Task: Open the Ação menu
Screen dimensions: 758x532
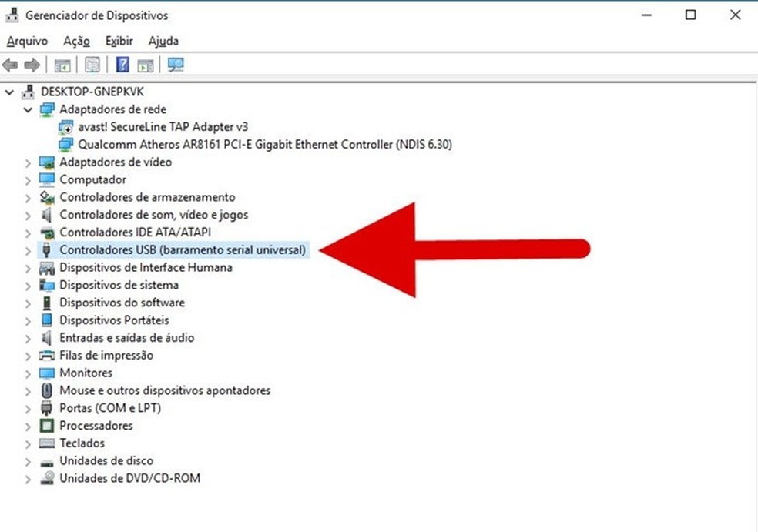Action: [76, 41]
